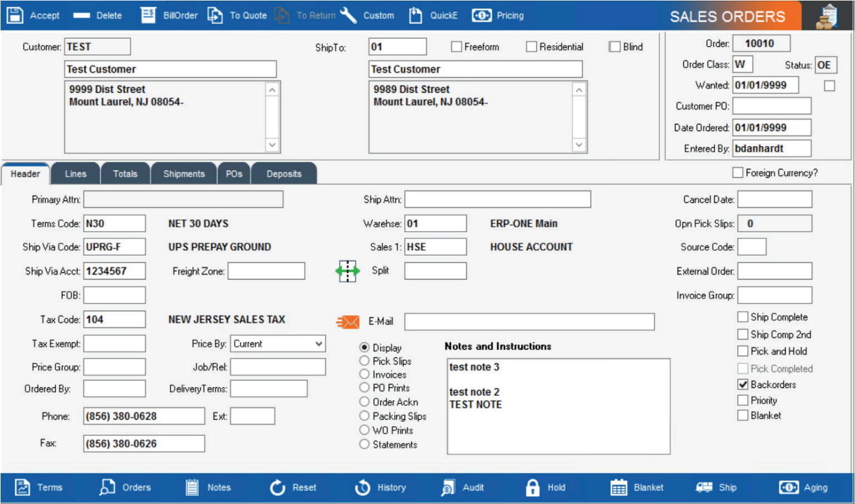Convert order with the To Quote icon

click(x=215, y=15)
